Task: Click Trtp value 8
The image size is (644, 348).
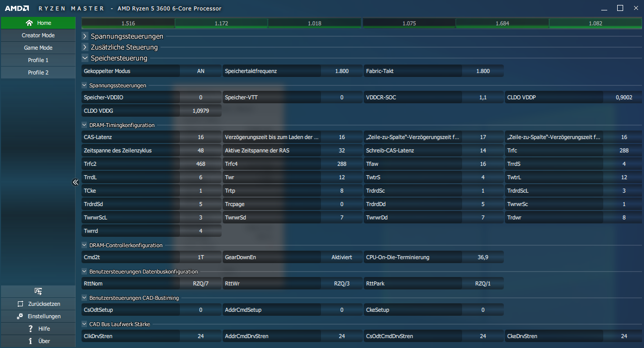Action: pyautogui.click(x=342, y=191)
